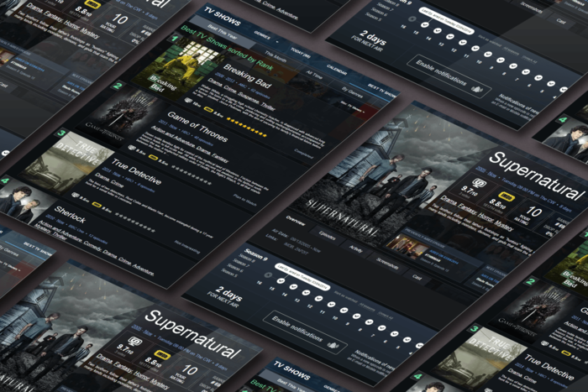Click the IMDb badge in the Breaking Bad row
The width and height of the screenshot is (588, 392).
(208, 108)
